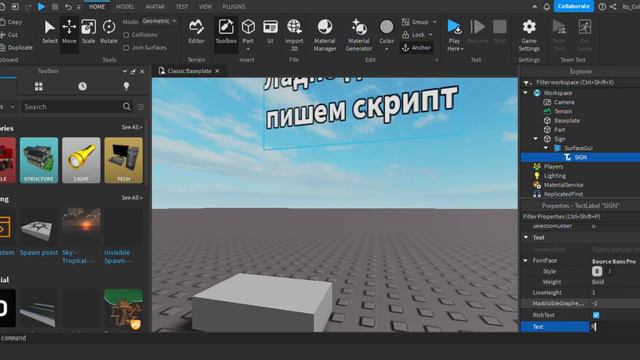The image size is (640, 360).
Task: Collapse the Workspace tree node
Action: tap(526, 93)
